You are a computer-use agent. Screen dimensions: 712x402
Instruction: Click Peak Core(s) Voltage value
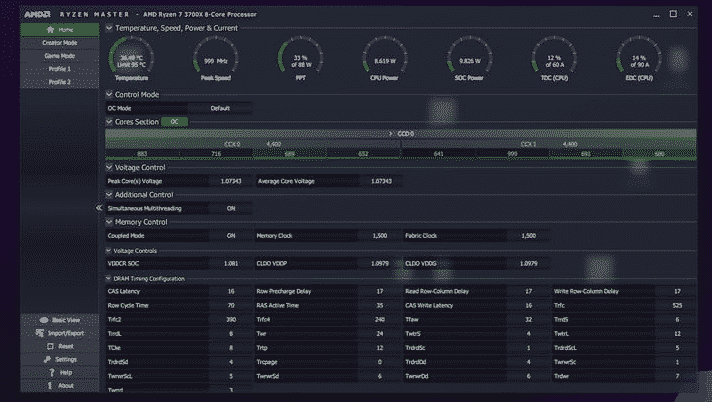click(231, 181)
